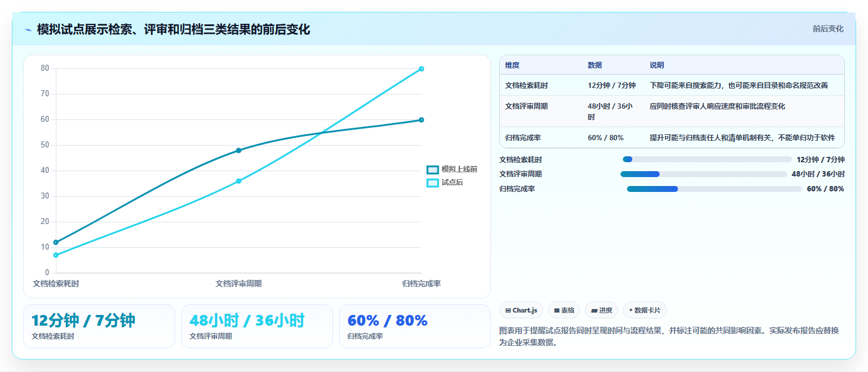Toggle the 试点后 legend swatch

(x=433, y=182)
